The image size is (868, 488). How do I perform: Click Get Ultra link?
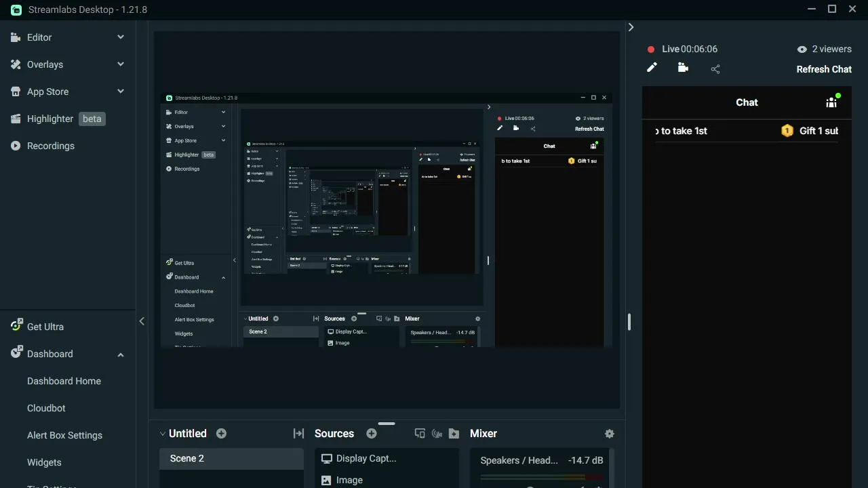pyautogui.click(x=45, y=327)
